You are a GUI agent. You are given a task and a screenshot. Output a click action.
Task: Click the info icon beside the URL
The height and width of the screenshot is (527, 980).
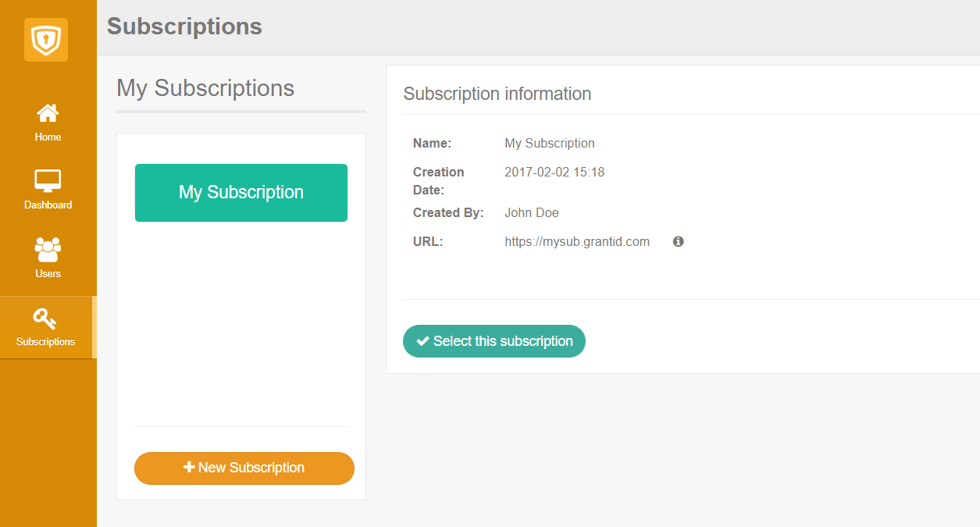click(x=679, y=242)
